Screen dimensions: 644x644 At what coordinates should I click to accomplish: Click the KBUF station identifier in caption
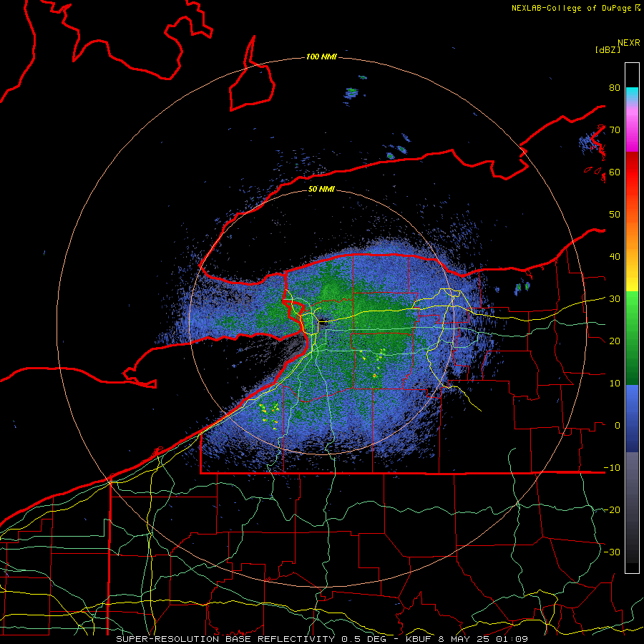[x=419, y=639]
